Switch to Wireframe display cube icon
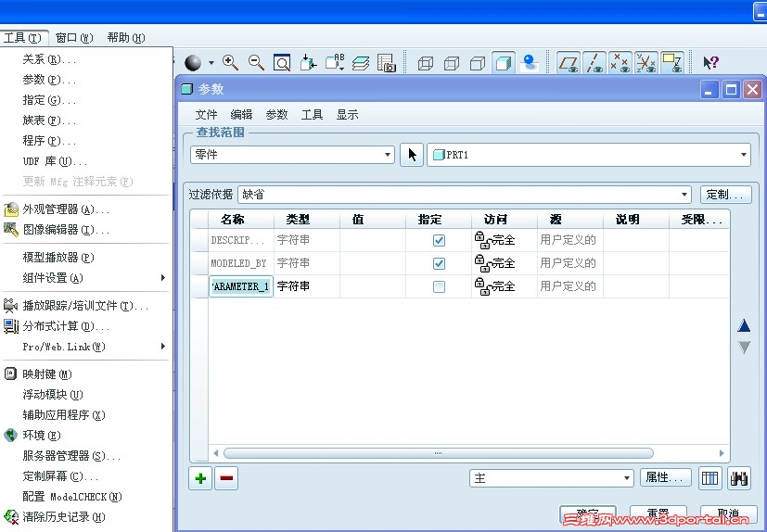The image size is (767, 532). (x=426, y=63)
